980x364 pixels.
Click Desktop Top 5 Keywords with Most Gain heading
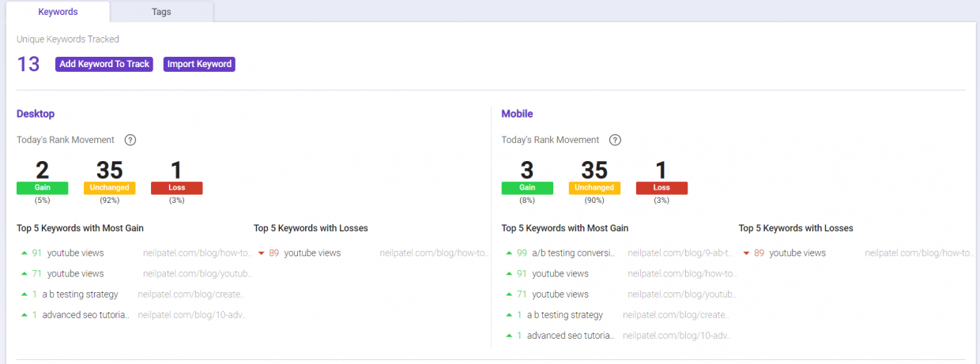click(80, 228)
